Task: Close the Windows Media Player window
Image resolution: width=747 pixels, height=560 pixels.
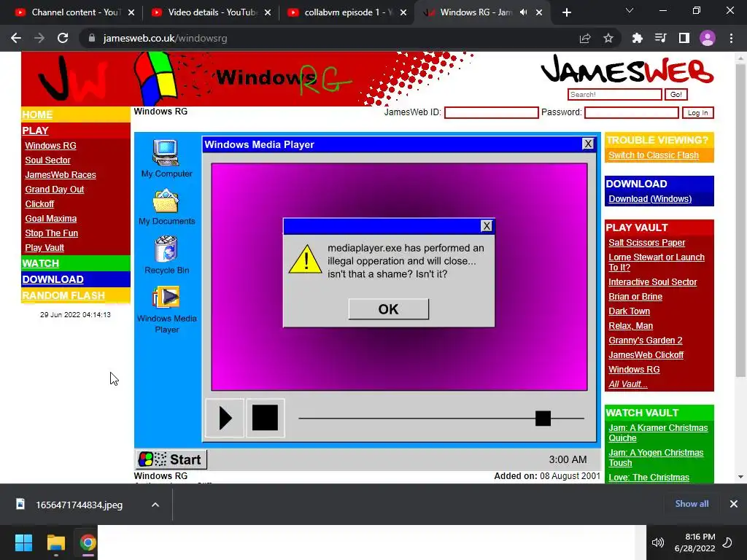Action: tap(588, 144)
